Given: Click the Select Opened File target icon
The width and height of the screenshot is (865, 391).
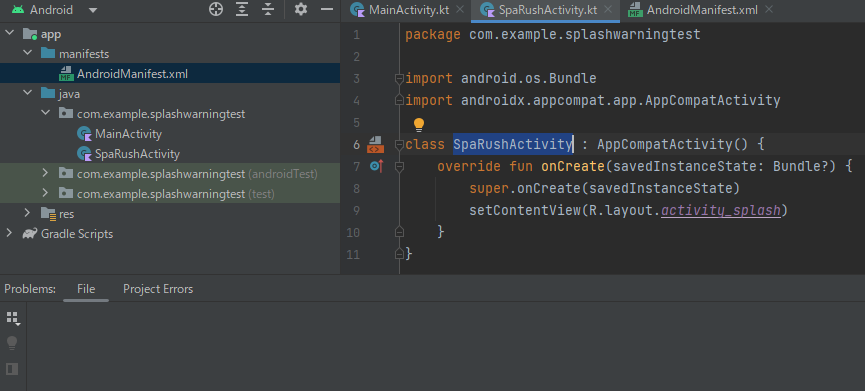Looking at the screenshot, I should [216, 9].
